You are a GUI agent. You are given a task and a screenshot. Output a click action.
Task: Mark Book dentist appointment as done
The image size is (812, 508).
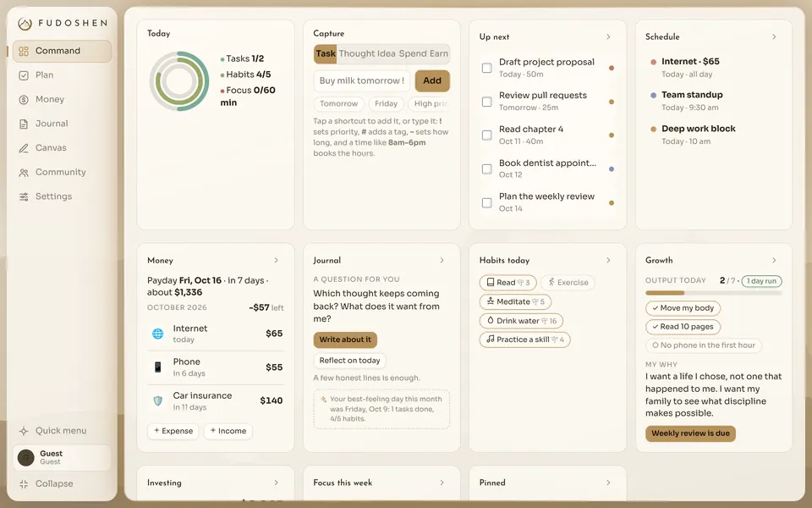[x=487, y=169]
